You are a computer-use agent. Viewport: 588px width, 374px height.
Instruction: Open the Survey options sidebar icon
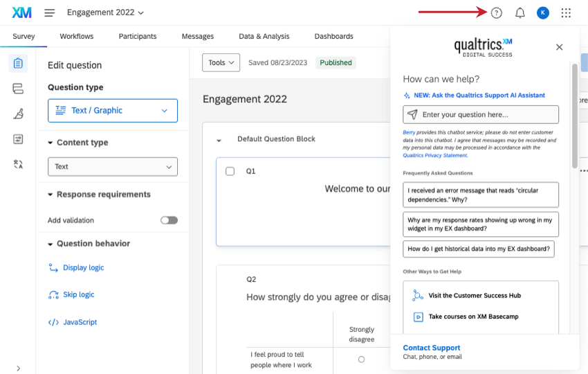(18, 139)
